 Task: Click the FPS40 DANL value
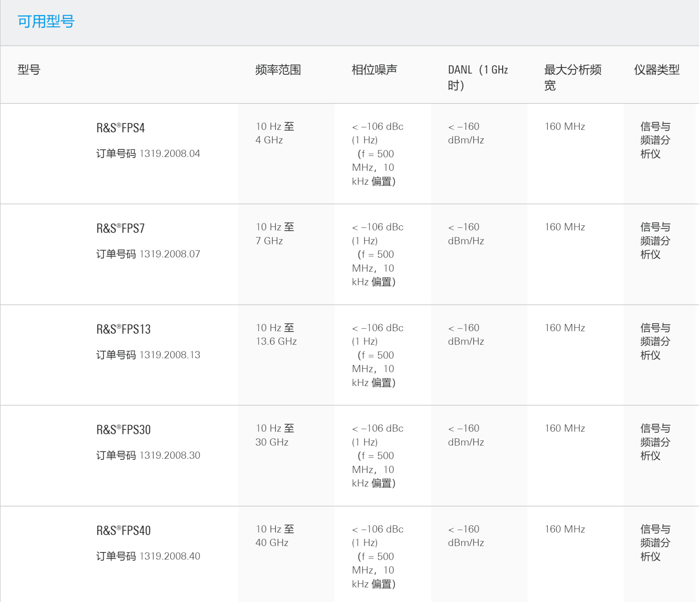click(466, 536)
